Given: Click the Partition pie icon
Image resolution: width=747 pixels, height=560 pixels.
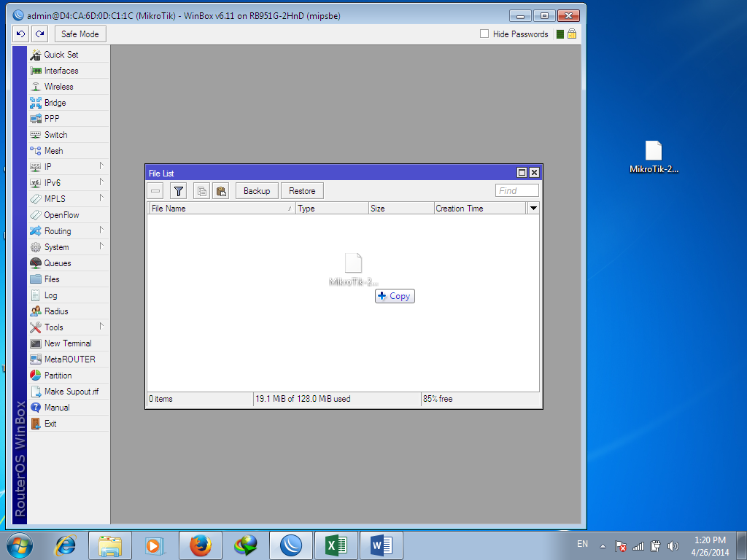Looking at the screenshot, I should (36, 376).
